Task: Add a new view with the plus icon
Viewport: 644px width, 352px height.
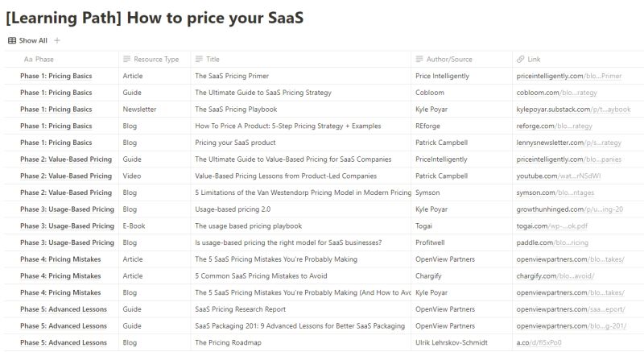Action: point(57,40)
